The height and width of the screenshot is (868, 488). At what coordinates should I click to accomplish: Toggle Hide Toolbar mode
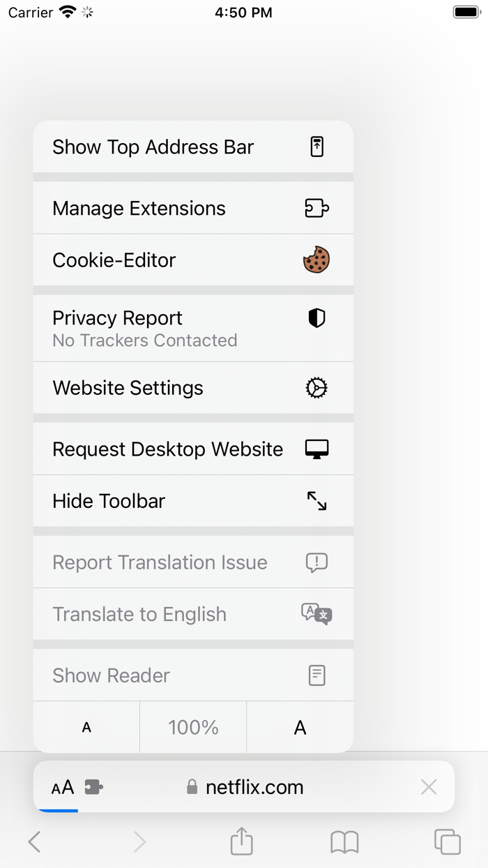pos(193,500)
